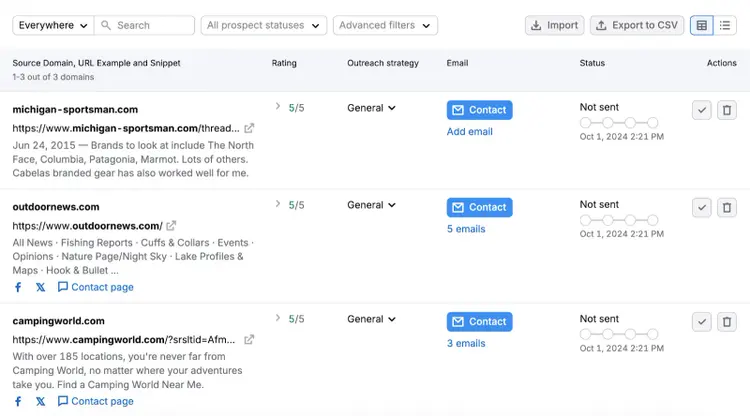Switch to list view layout icon
The image size is (750, 416).
coord(725,25)
